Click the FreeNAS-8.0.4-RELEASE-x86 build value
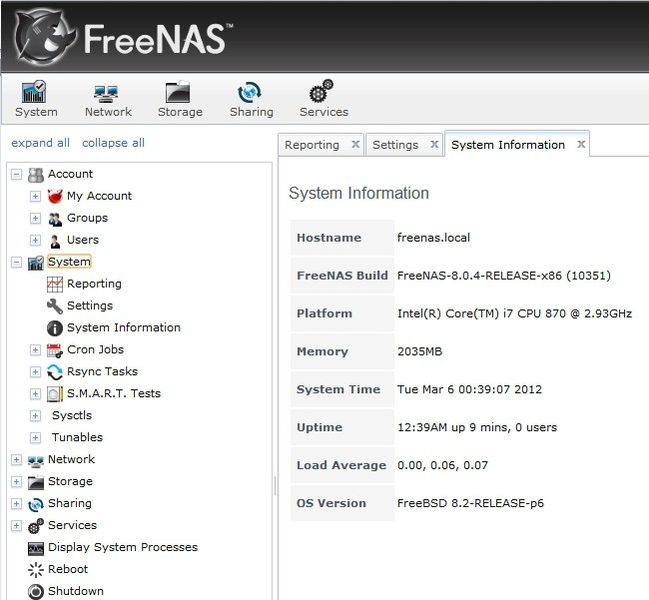649x600 pixels. tap(504, 276)
